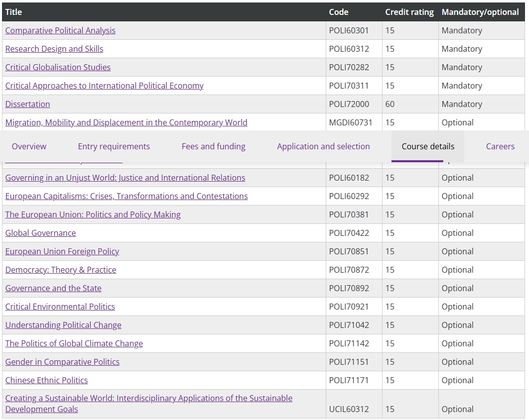
Task: Select the Dissertation course unit link
Action: pos(27,104)
